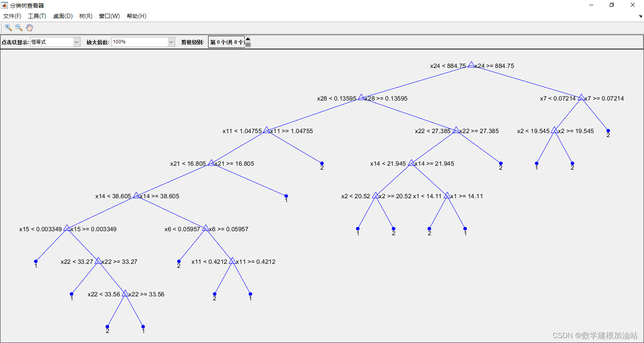Click node triangle x22 < 33.27

pyautogui.click(x=98, y=261)
